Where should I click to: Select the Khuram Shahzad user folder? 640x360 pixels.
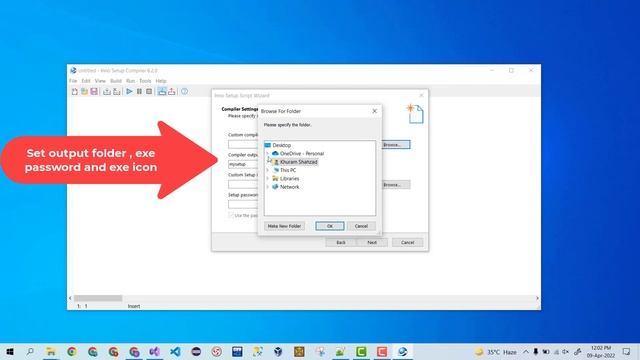click(x=298, y=162)
